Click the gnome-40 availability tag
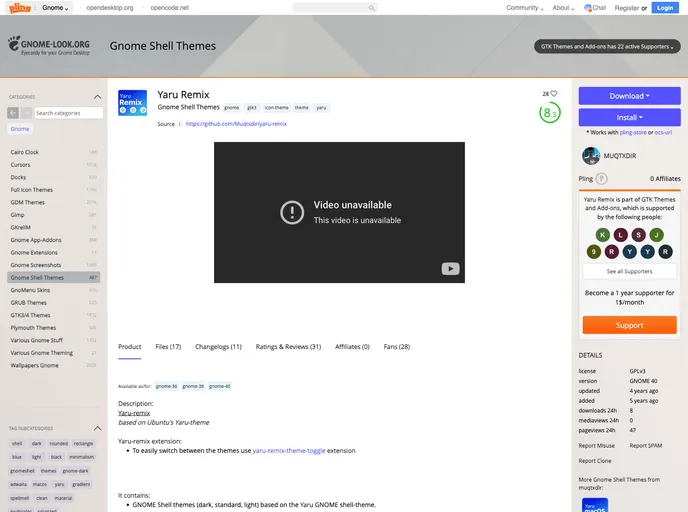 coord(219,386)
